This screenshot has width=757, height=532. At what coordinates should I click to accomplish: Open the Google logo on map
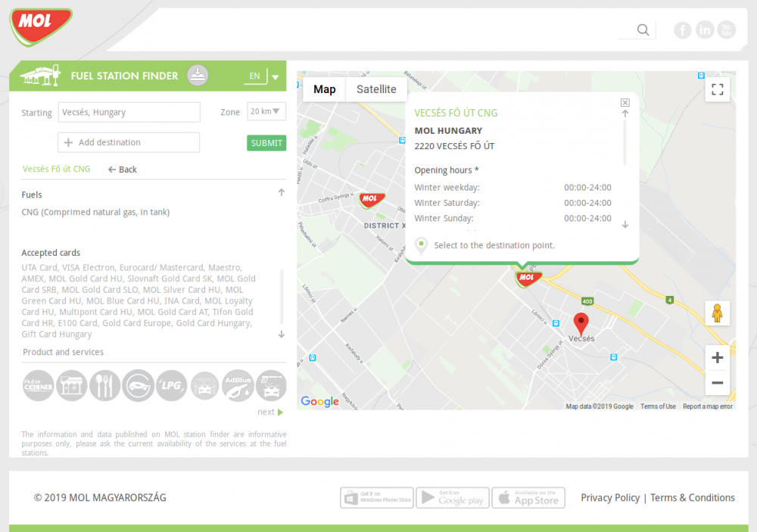coord(319,401)
